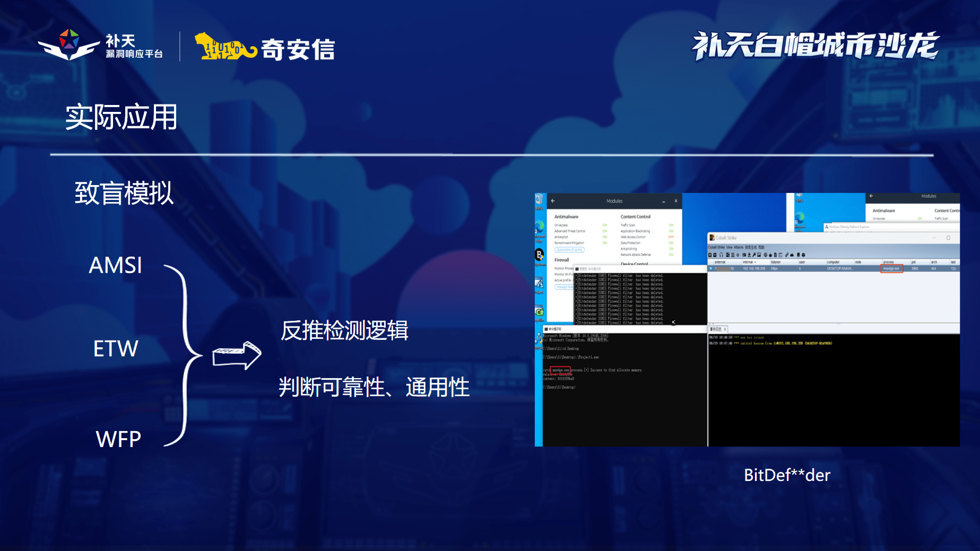Viewport: 980px width, 551px height.
Task: Click the Manage Rules button
Action: (564, 287)
